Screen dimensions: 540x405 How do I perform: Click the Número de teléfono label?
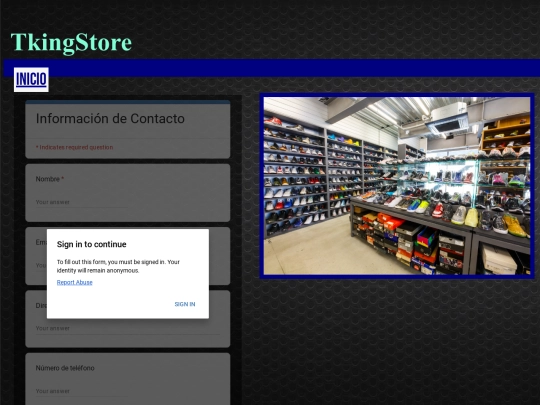point(65,368)
